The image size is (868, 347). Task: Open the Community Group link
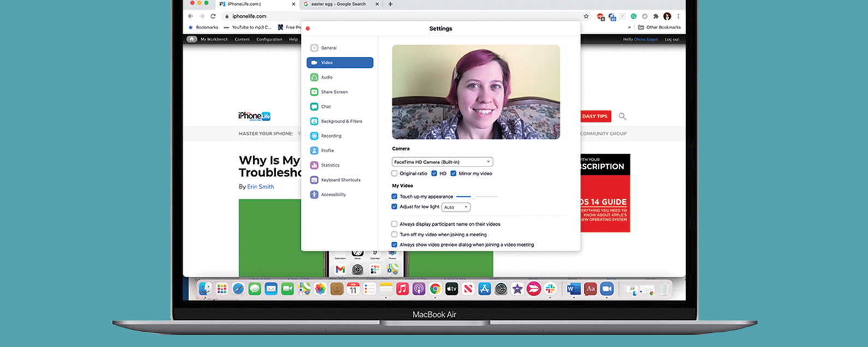pos(603,134)
